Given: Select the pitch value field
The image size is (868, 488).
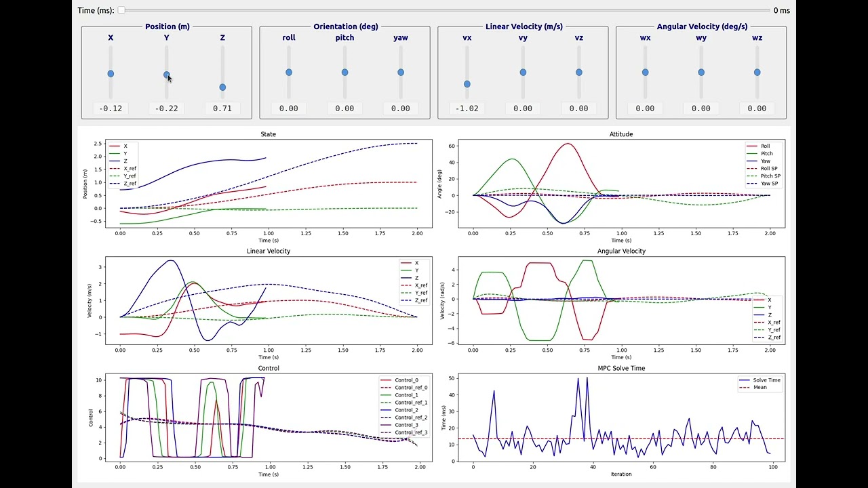Looking at the screenshot, I should pos(344,108).
